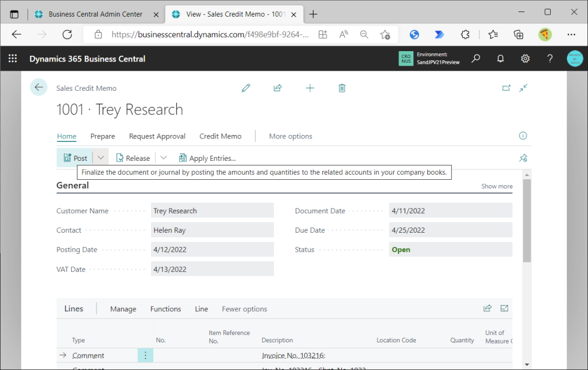Click the Location Code column header
This screenshot has width=588, height=370.
click(x=396, y=340)
